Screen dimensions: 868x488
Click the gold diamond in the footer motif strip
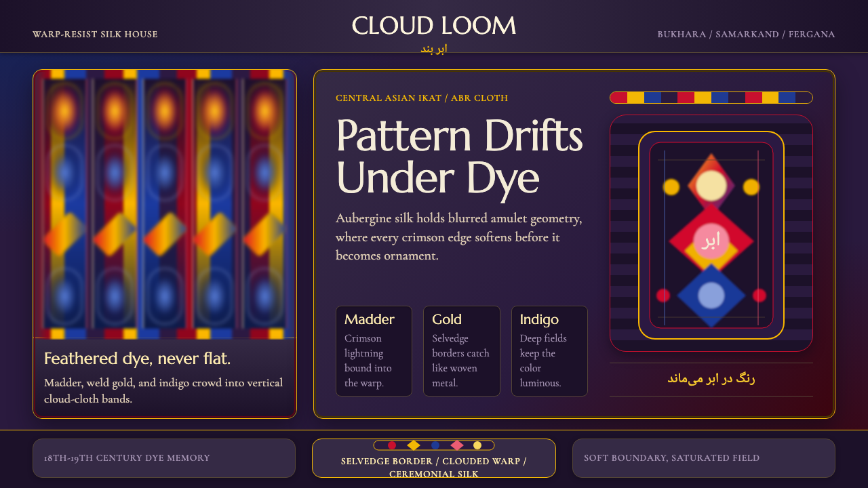[414, 445]
